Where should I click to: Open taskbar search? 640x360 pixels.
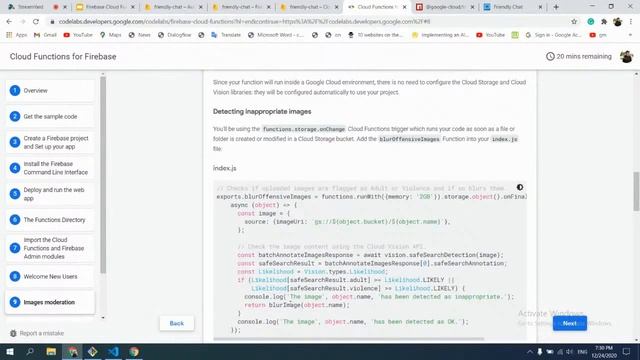(x=30, y=352)
